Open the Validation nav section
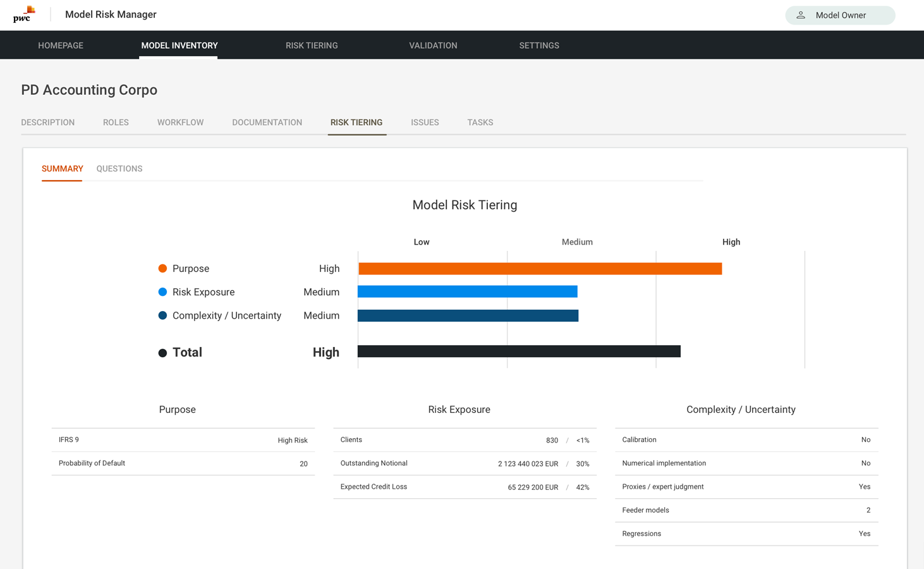The image size is (924, 569). click(x=433, y=46)
